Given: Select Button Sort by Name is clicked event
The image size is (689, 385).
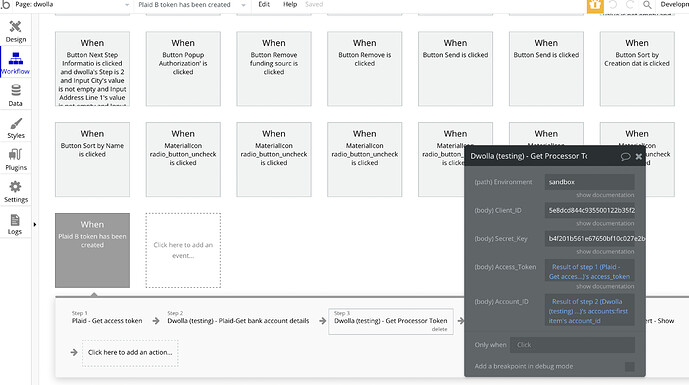Looking at the screenshot, I should click(92, 160).
